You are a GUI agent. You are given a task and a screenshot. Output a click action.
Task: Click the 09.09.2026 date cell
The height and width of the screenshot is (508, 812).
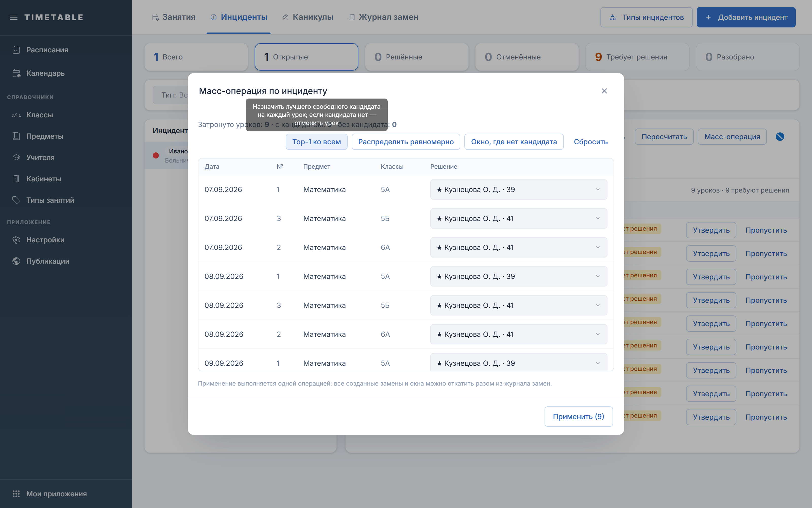pyautogui.click(x=224, y=363)
